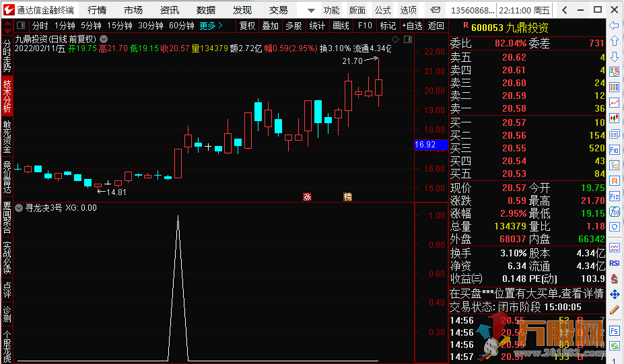Image resolution: width=624 pixels, height=364 pixels.
Task: Click the +自选 add to watchlist button
Action: pos(411,26)
